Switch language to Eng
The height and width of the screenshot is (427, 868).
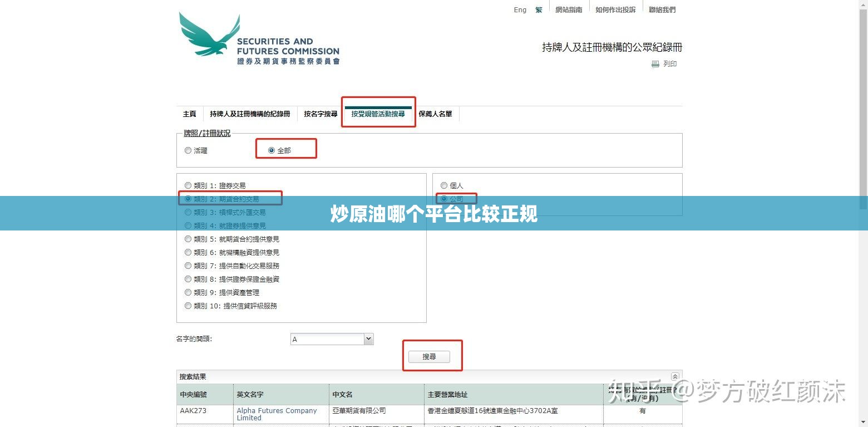(x=520, y=9)
